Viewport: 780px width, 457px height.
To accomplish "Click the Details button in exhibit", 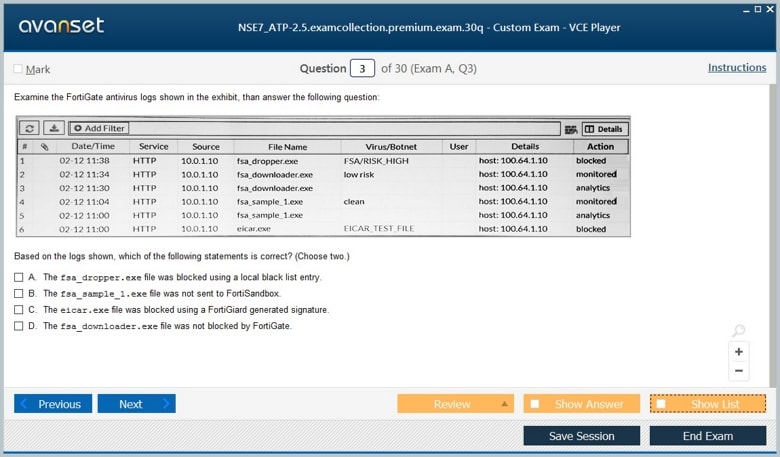I will [605, 129].
